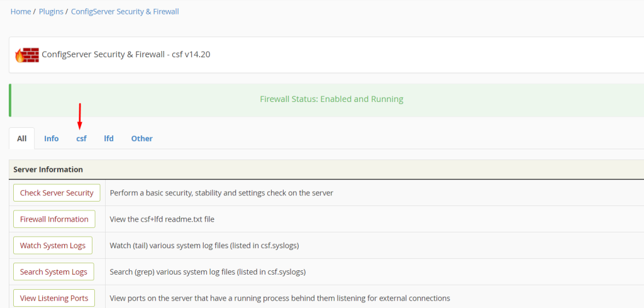Image resolution: width=644 pixels, height=308 pixels.
Task: Switch to the lfd tab
Action: (109, 139)
